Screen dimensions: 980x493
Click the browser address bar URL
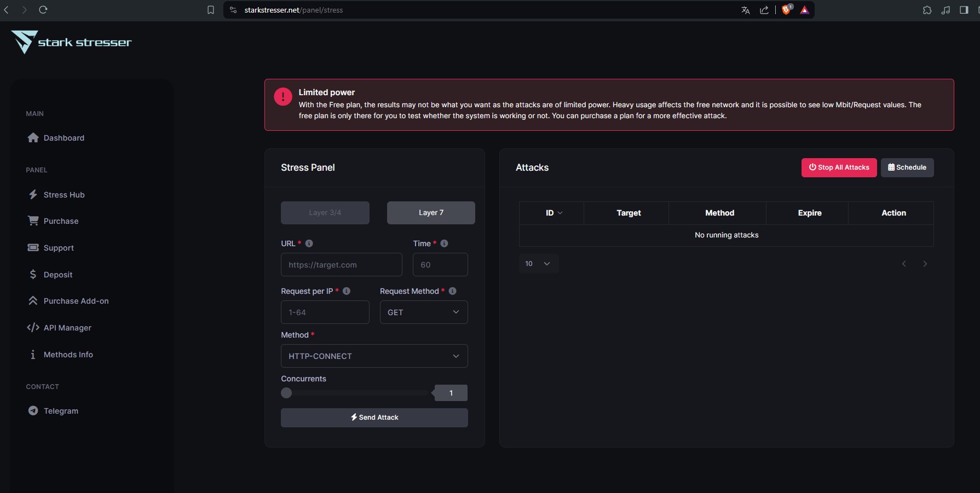point(293,10)
